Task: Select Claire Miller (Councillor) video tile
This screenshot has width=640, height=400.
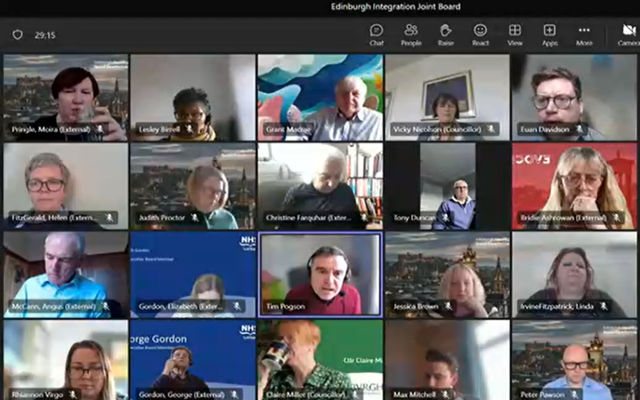Action: tap(320, 360)
